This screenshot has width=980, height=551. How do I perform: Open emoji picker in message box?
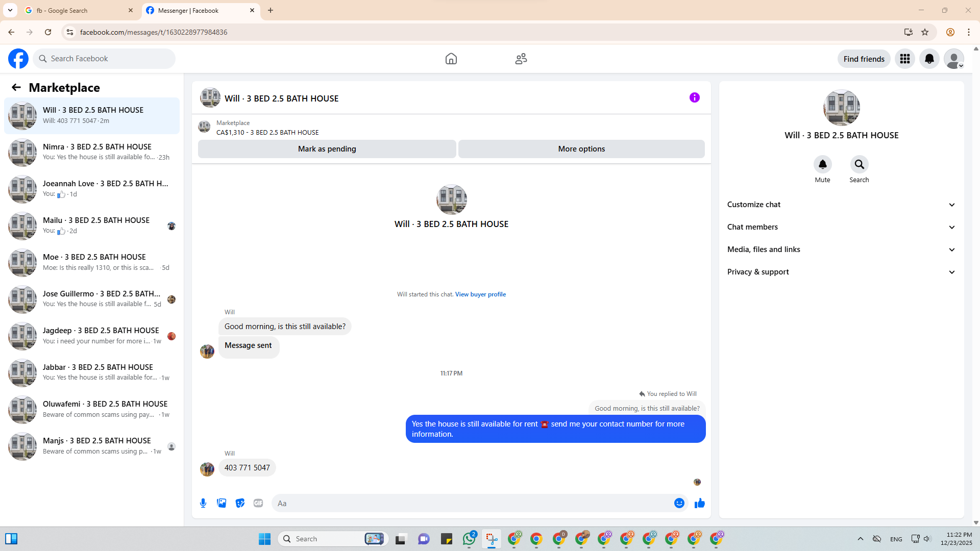[679, 503]
